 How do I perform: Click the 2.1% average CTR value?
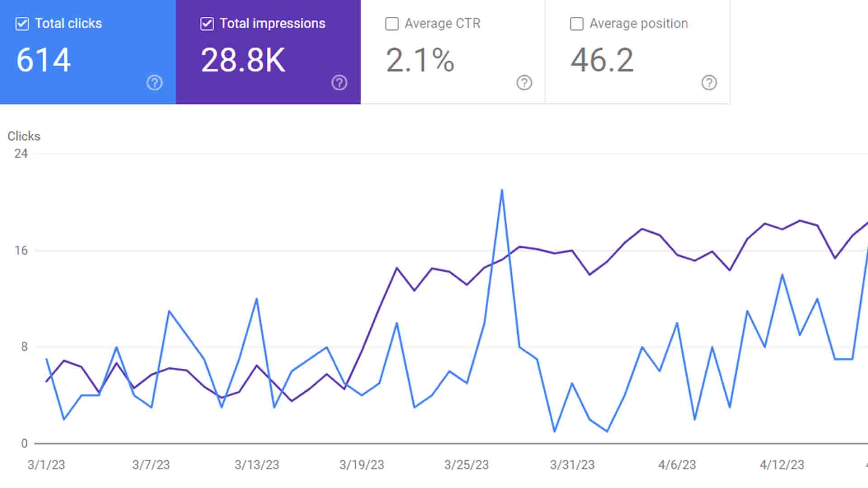420,60
